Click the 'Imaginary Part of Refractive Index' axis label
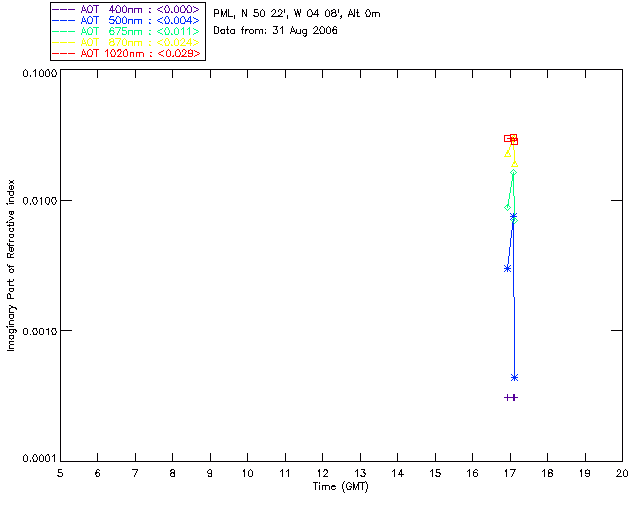The image size is (640, 512). pos(11,265)
